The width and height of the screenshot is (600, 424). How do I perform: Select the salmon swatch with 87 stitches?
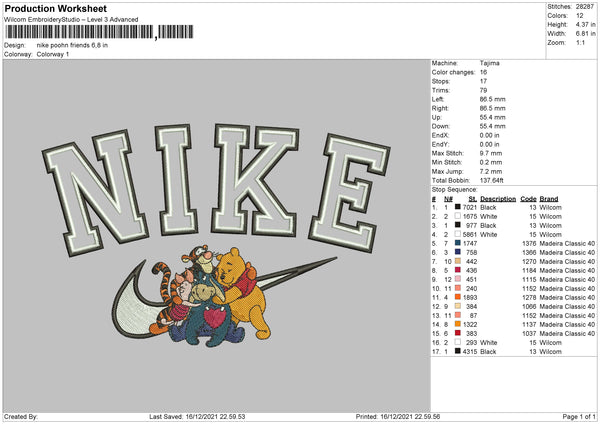coord(458,315)
